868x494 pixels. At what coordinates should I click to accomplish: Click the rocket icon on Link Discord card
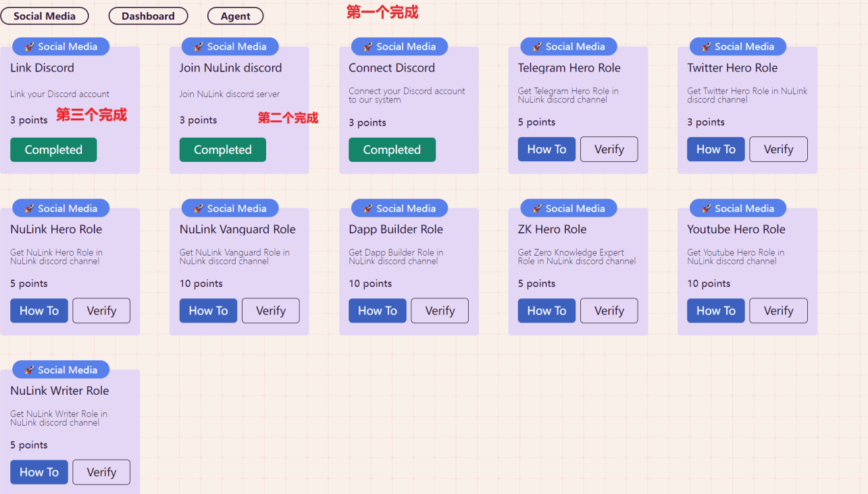29,47
